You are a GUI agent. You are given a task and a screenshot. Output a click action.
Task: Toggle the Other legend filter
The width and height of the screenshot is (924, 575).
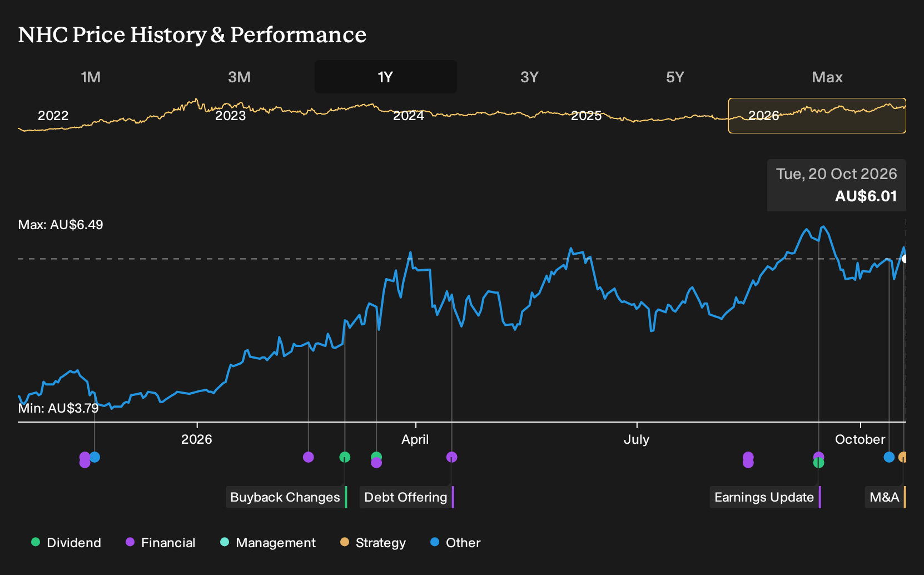[455, 543]
